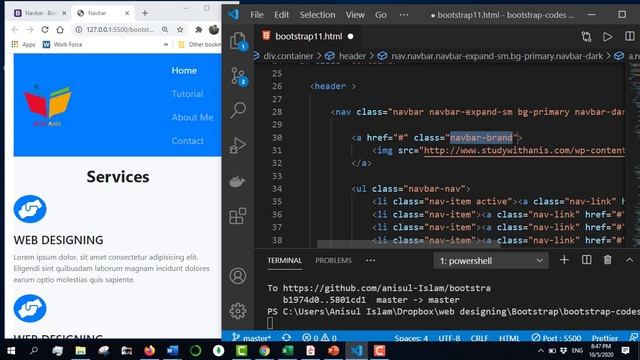Open the overflow menu after Go
This screenshot has width=640, height=360.
[x=404, y=15]
